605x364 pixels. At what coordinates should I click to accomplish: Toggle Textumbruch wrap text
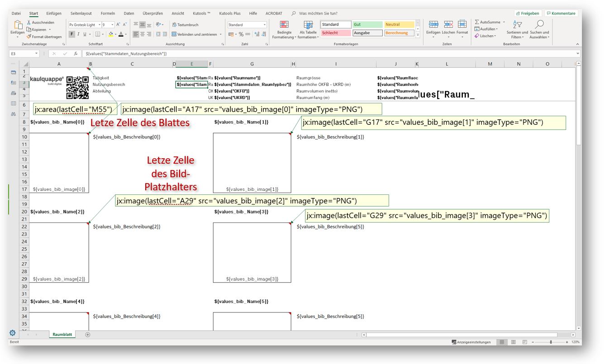point(185,25)
